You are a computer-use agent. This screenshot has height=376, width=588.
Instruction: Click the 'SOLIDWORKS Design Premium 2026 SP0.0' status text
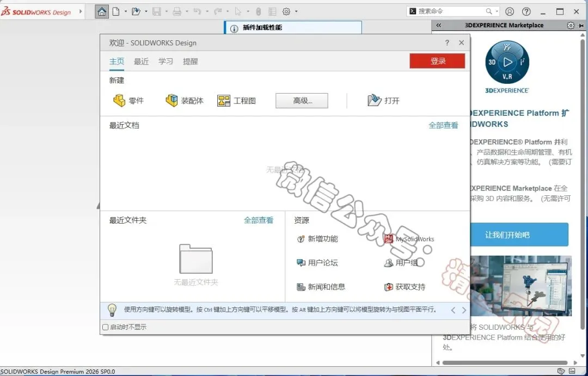pos(58,372)
